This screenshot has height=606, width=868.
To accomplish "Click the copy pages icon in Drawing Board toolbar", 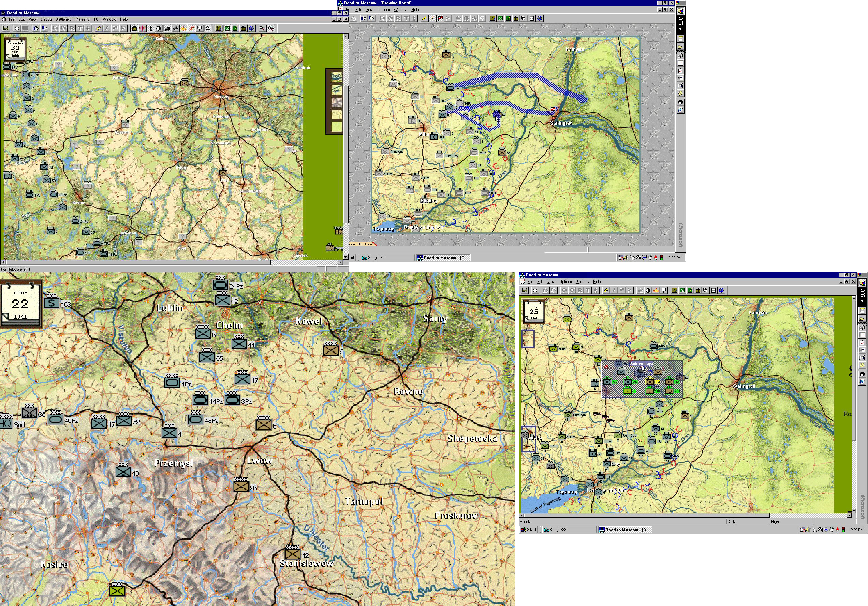I will 524,18.
